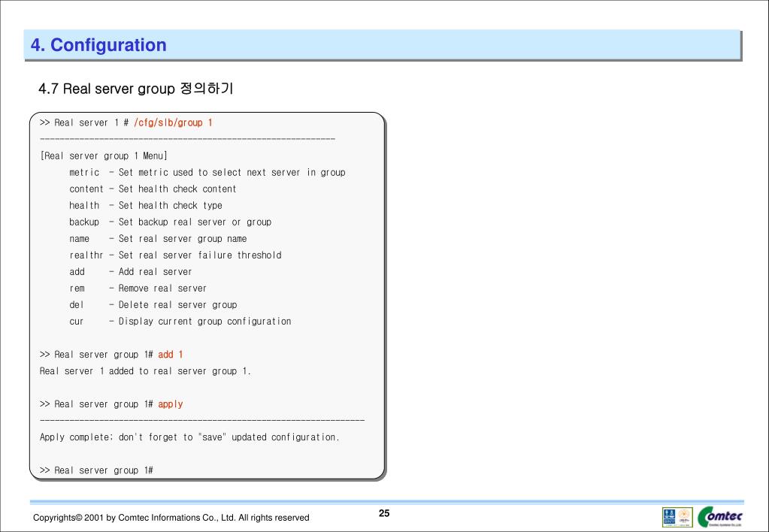
Task: Select the 'metric' menu line
Action: [207, 173]
